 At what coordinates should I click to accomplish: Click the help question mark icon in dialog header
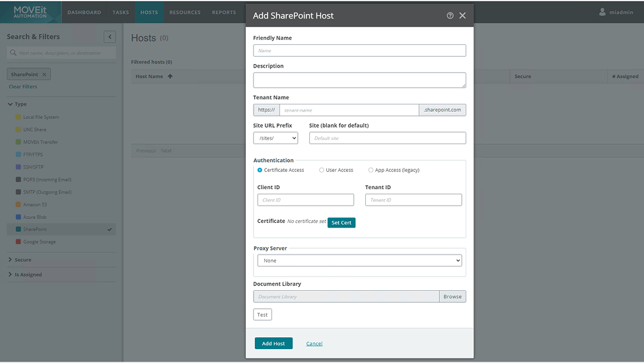450,15
